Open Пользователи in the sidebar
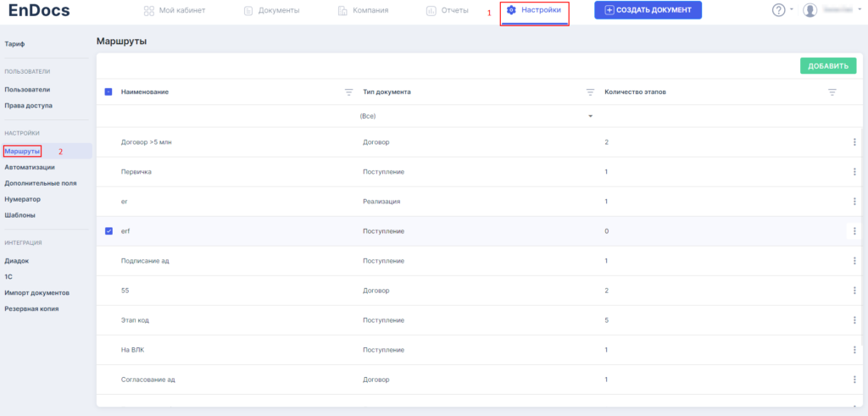The width and height of the screenshot is (868, 416). coord(28,90)
